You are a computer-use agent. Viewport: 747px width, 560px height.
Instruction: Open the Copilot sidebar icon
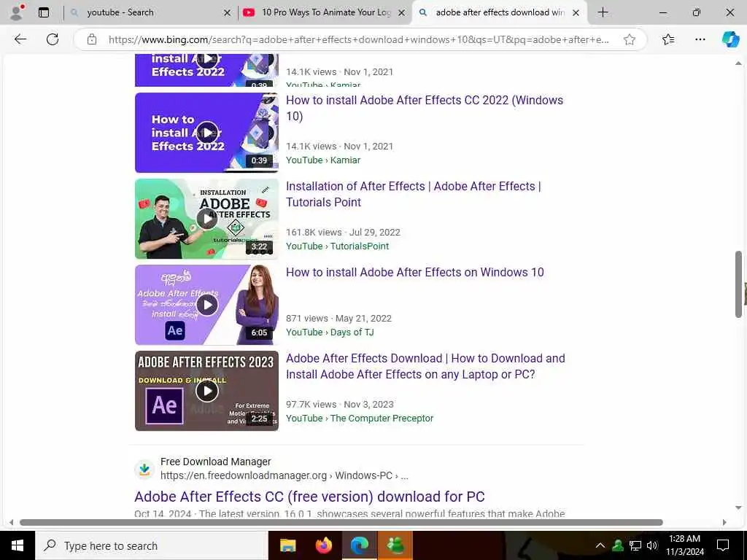pyautogui.click(x=730, y=39)
